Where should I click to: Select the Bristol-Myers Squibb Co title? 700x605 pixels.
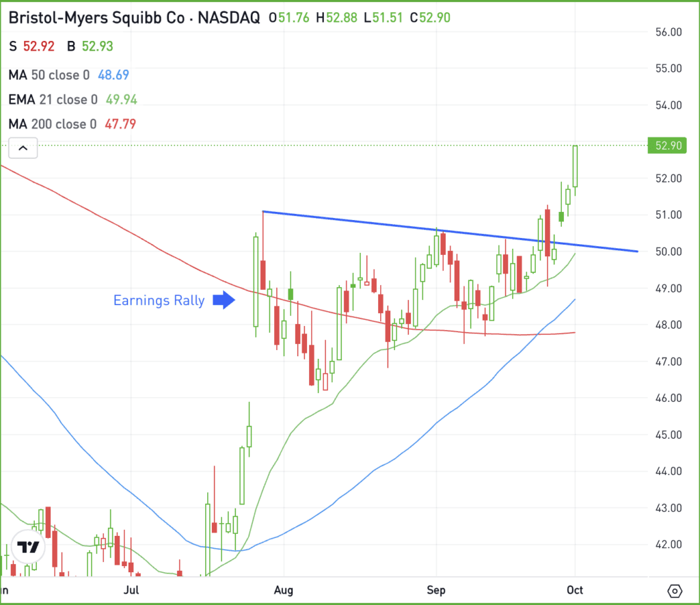point(96,18)
